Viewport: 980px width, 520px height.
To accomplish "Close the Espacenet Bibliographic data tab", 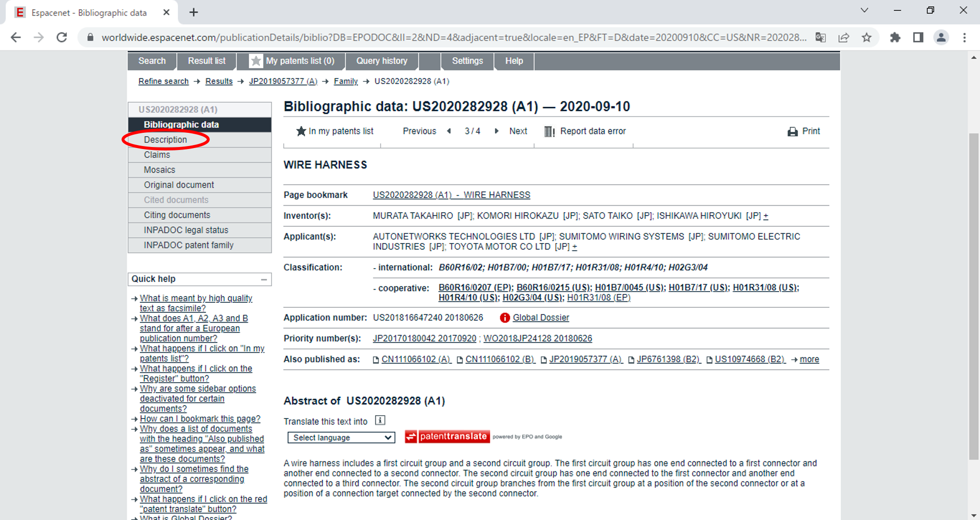I will pyautogui.click(x=166, y=12).
